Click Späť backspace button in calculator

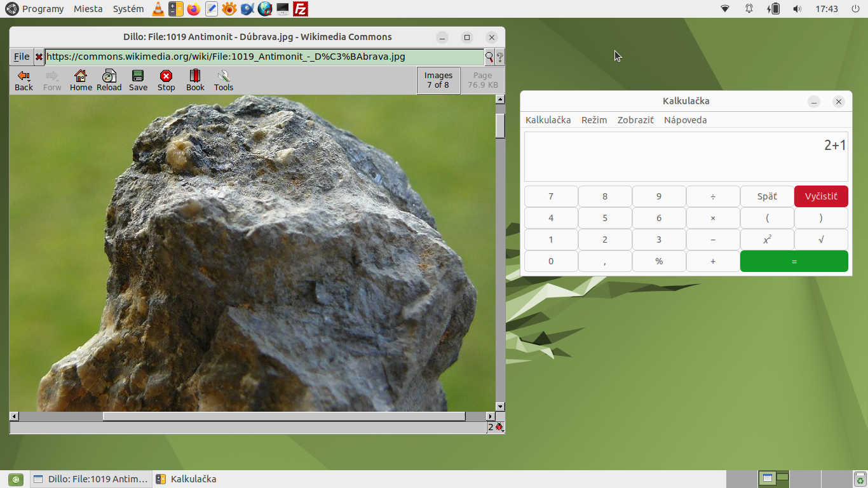(767, 196)
